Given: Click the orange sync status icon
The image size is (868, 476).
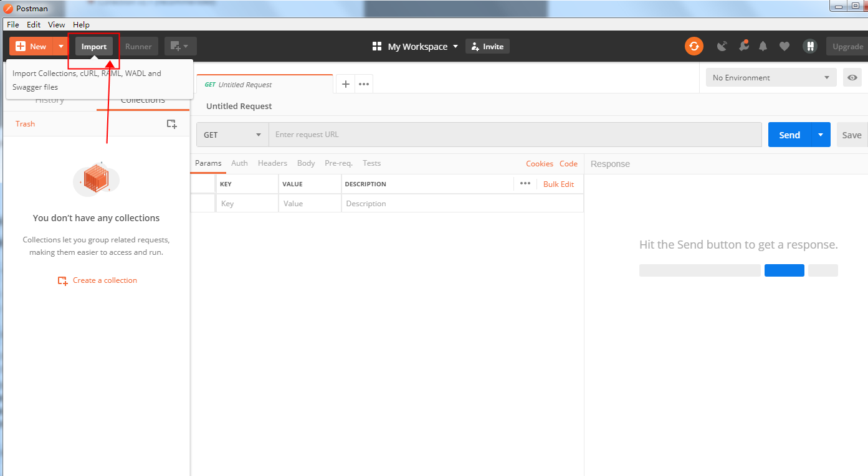Looking at the screenshot, I should point(694,46).
